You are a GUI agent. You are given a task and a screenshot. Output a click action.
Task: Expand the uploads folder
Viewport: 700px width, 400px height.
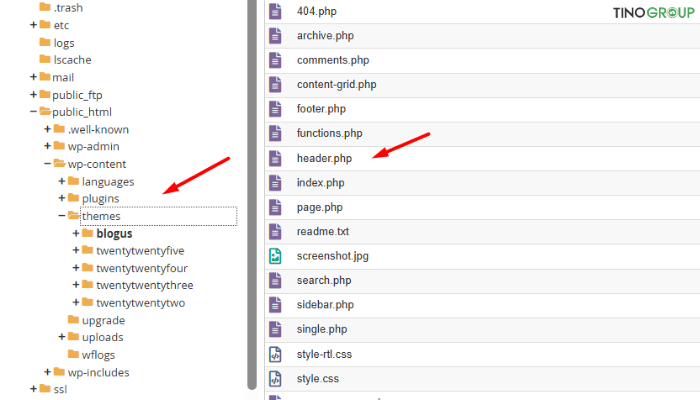click(x=62, y=337)
